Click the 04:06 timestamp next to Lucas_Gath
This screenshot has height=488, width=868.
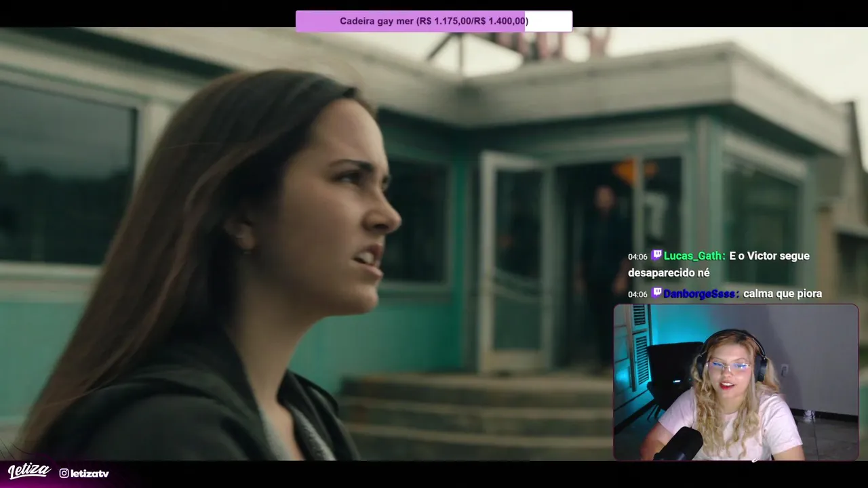[x=637, y=257]
